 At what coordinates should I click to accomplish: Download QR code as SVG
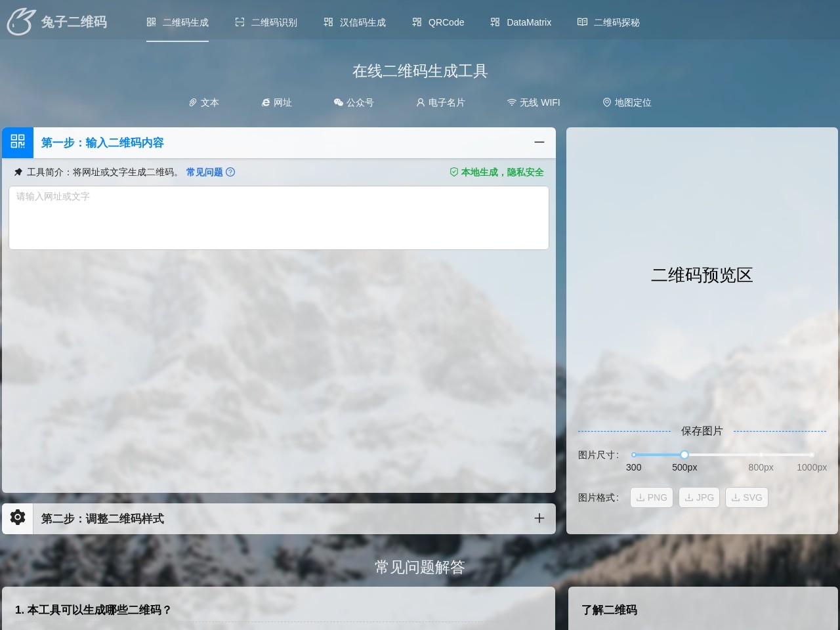pos(747,497)
